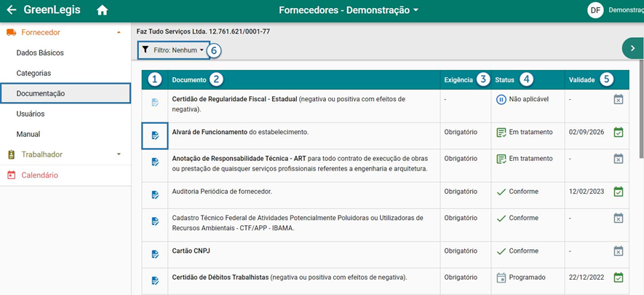Sort by the Exigência column header
This screenshot has height=295, width=644.
point(458,80)
